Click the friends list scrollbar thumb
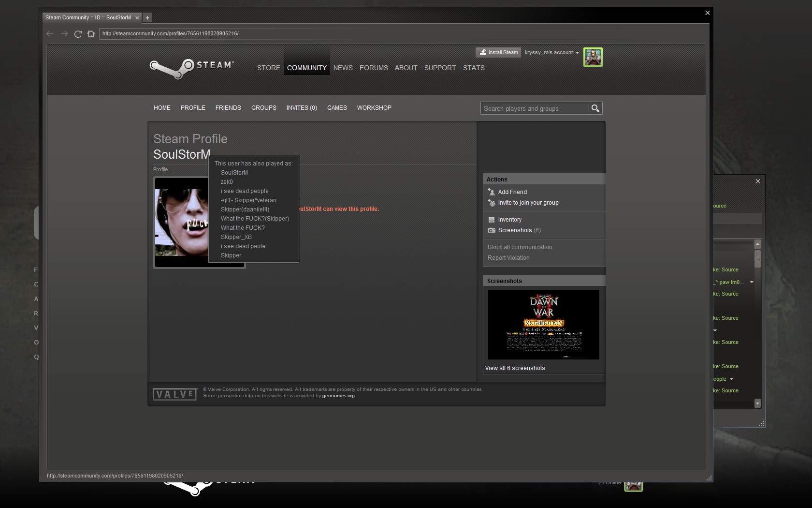 [757, 258]
